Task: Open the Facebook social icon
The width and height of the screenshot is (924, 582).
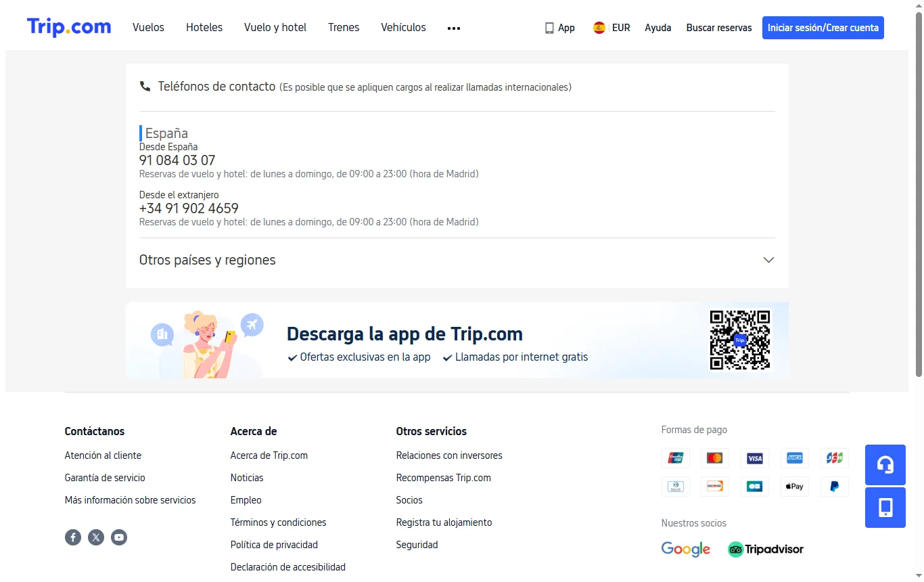Action: [73, 537]
